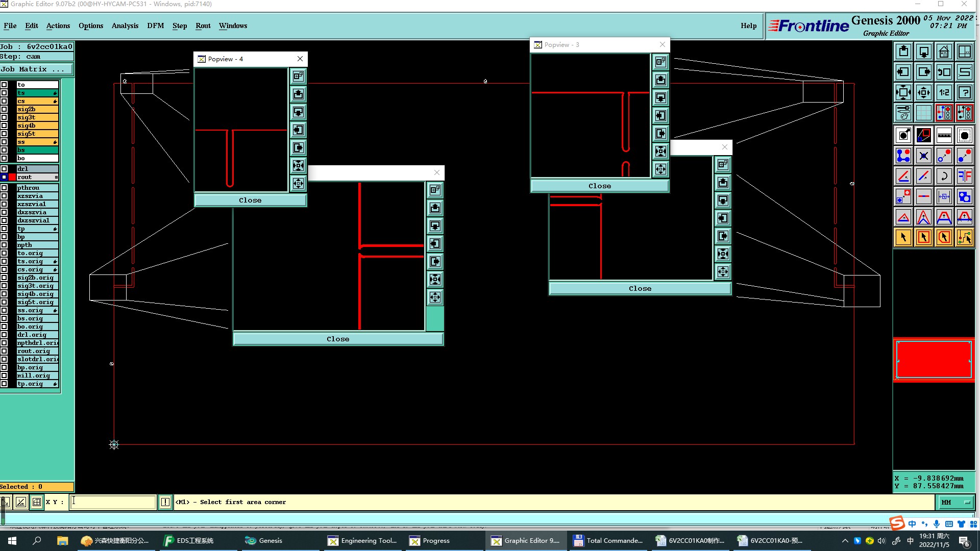Click the red rout layer color swatch
Screen dimensions: 980x551
coord(12,177)
